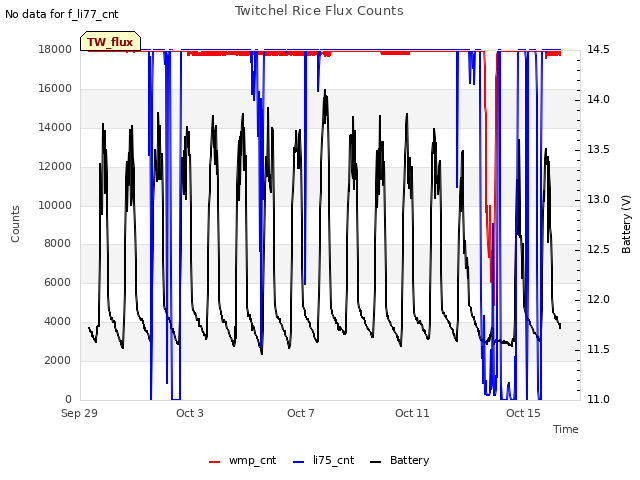Click the 6000 counts tick label
This screenshot has width=640, height=480.
pyautogui.click(x=58, y=282)
